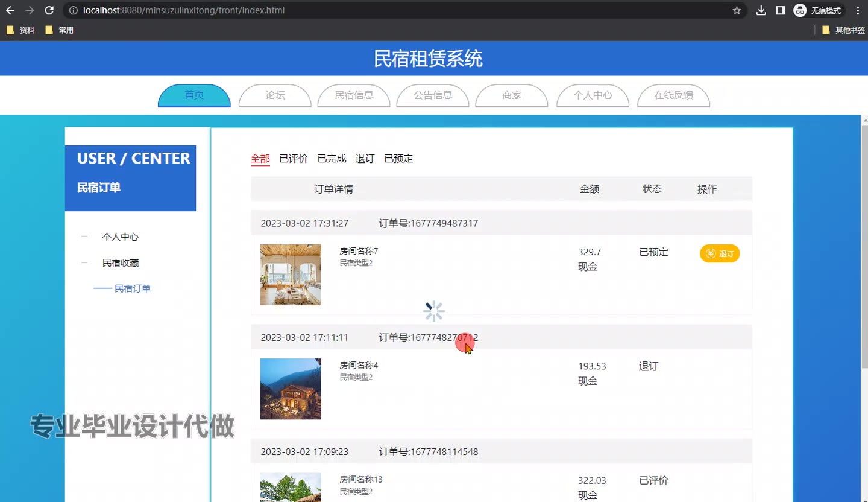Click the 房间名称4 title text

point(359,365)
